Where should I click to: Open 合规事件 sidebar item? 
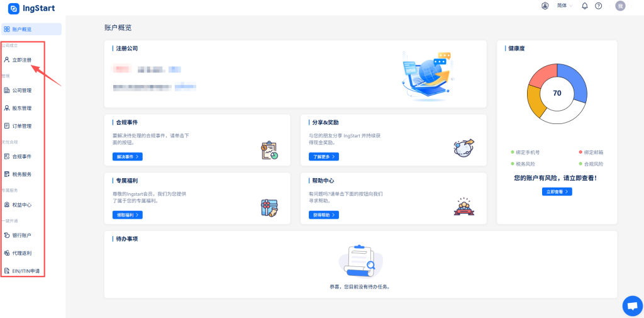23,156
